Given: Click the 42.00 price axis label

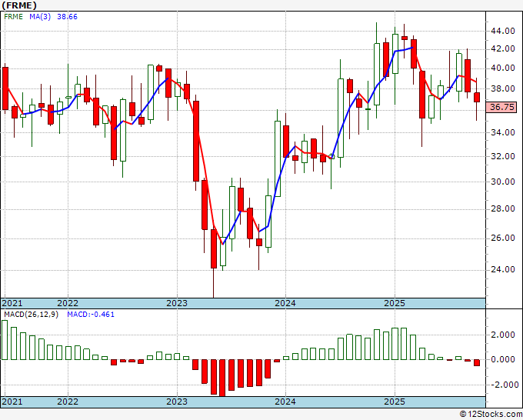Looking at the screenshot, I should click(503, 49).
